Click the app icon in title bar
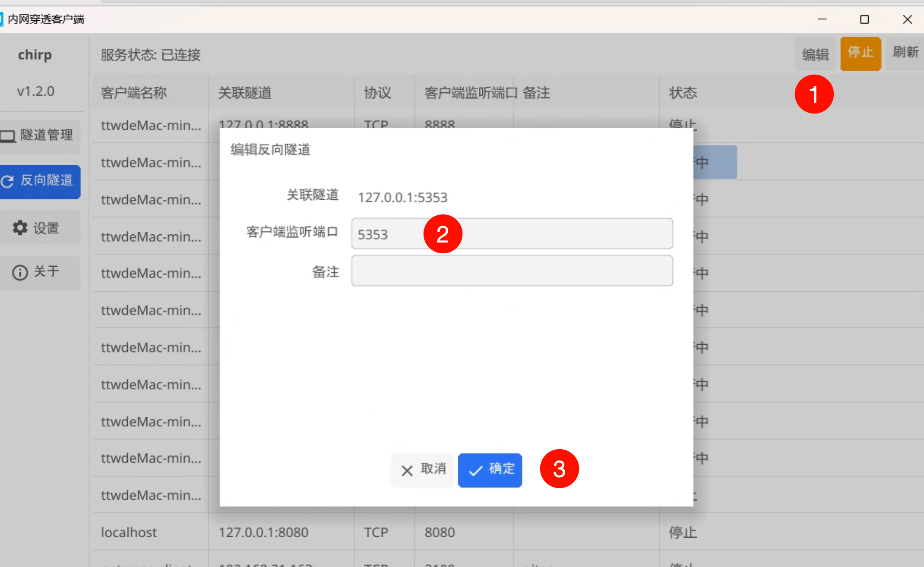Screen dimensions: 924x567 (1, 19)
